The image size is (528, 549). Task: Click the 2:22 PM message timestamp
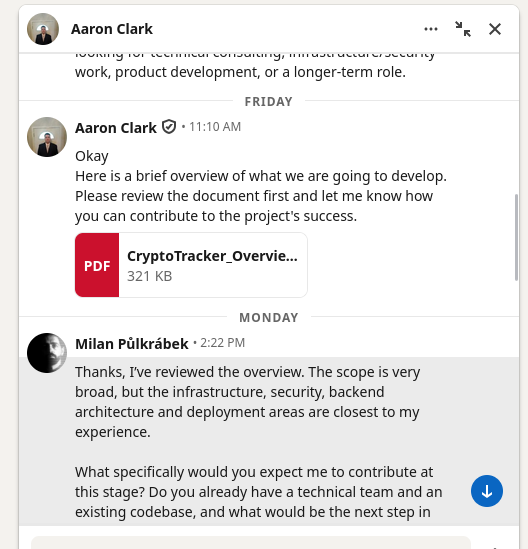pos(222,343)
